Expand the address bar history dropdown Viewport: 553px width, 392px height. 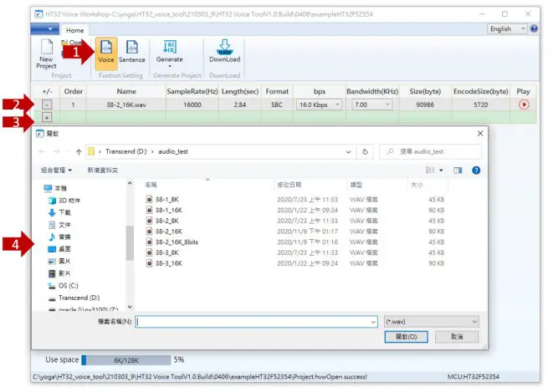coord(348,152)
